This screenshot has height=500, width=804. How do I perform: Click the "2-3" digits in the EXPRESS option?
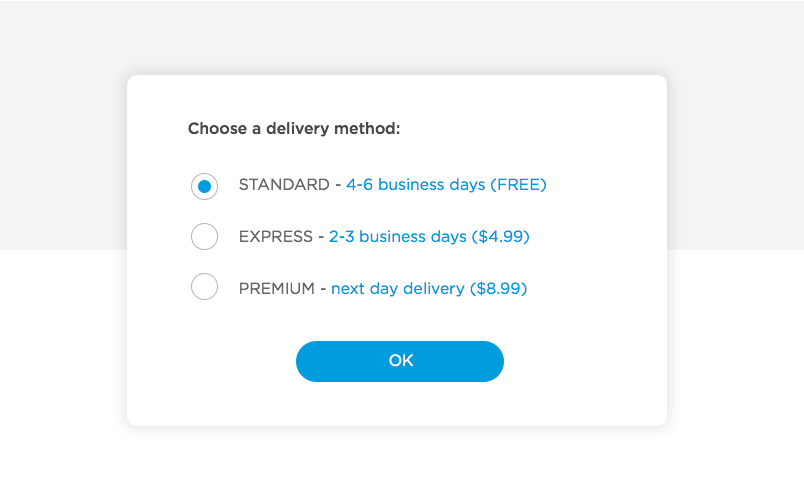(341, 236)
